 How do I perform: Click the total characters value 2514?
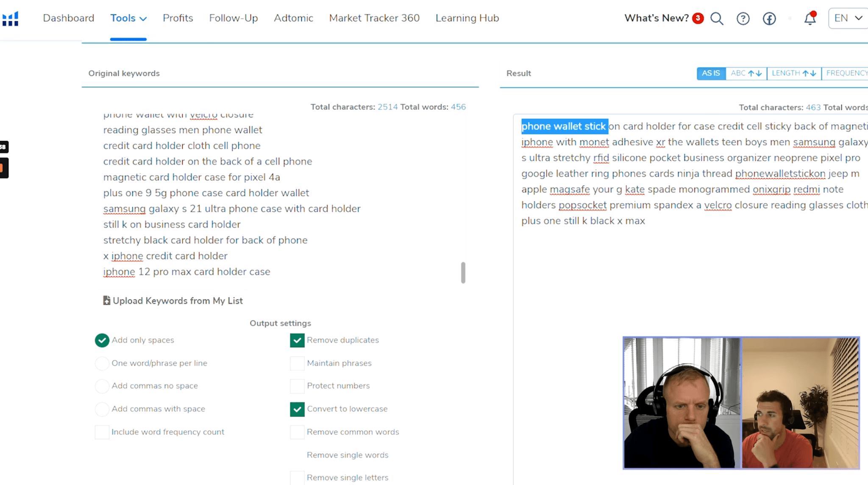pyautogui.click(x=387, y=107)
